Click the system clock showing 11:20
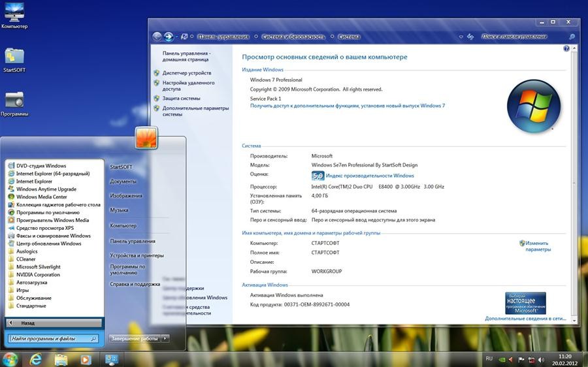This screenshot has width=588, height=367. (x=564, y=360)
